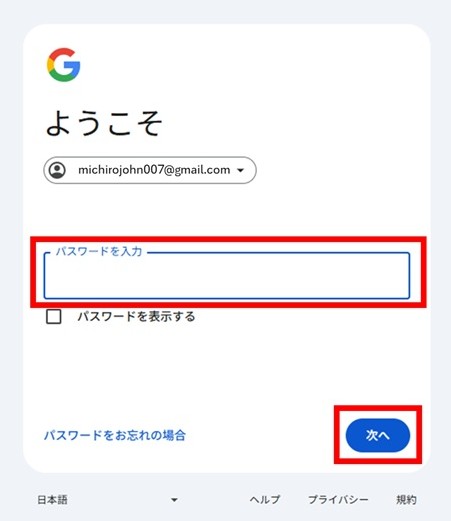
Task: Open the 規約 footer link
Action: click(x=406, y=500)
